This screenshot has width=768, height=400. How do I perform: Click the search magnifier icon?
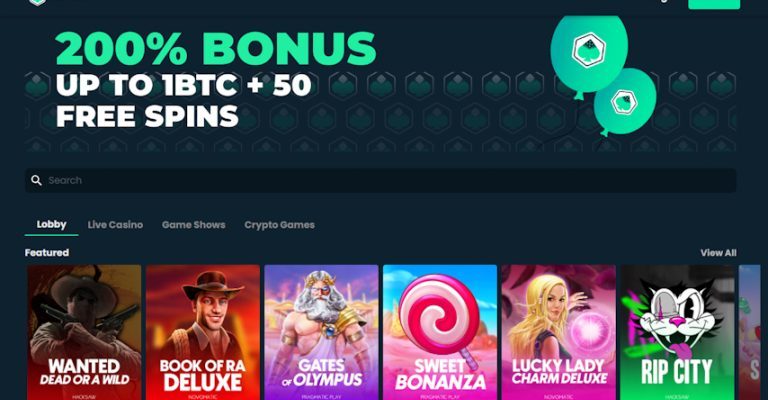(x=36, y=180)
